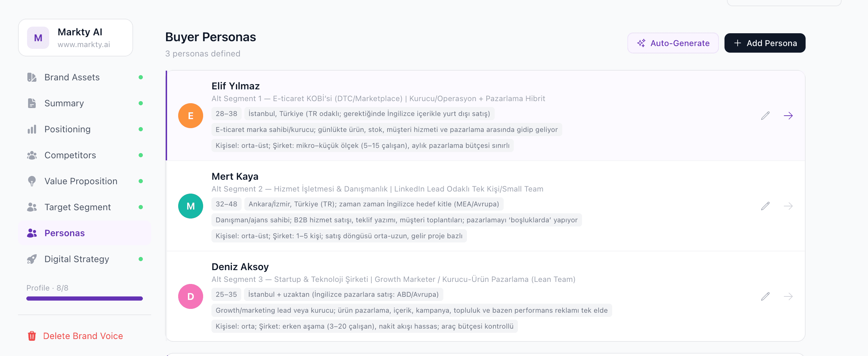Open Deniz Aksoy persona arrow
Viewport: 868px width, 356px height.
coord(788,296)
